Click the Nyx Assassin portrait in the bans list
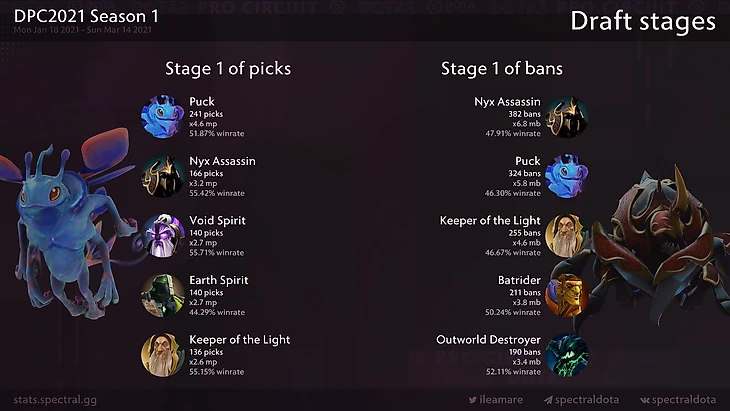The image size is (730, 411). pos(566,117)
